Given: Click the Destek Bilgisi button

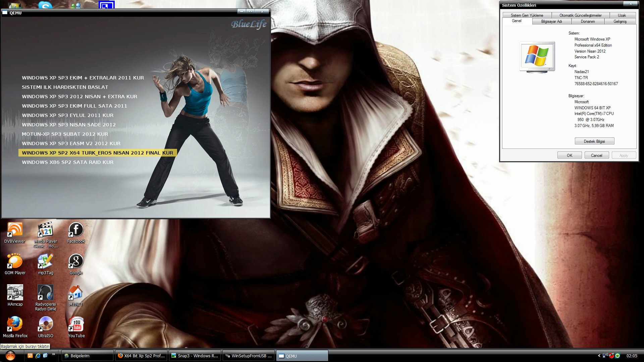Looking at the screenshot, I should (594, 141).
